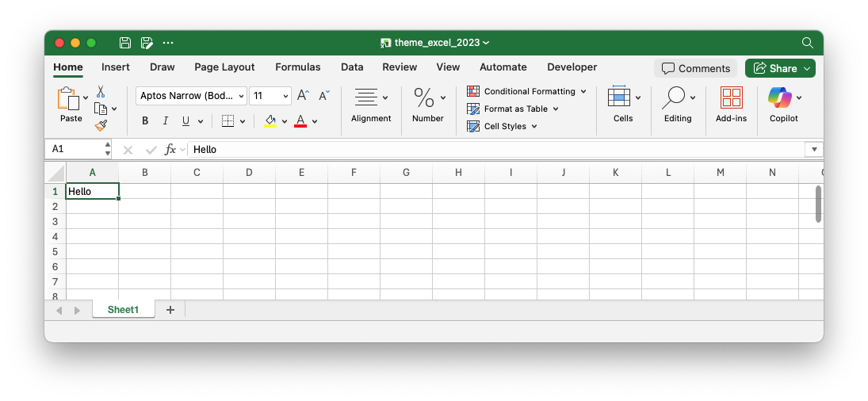
Task: Switch to the Draw tab
Action: pos(163,67)
